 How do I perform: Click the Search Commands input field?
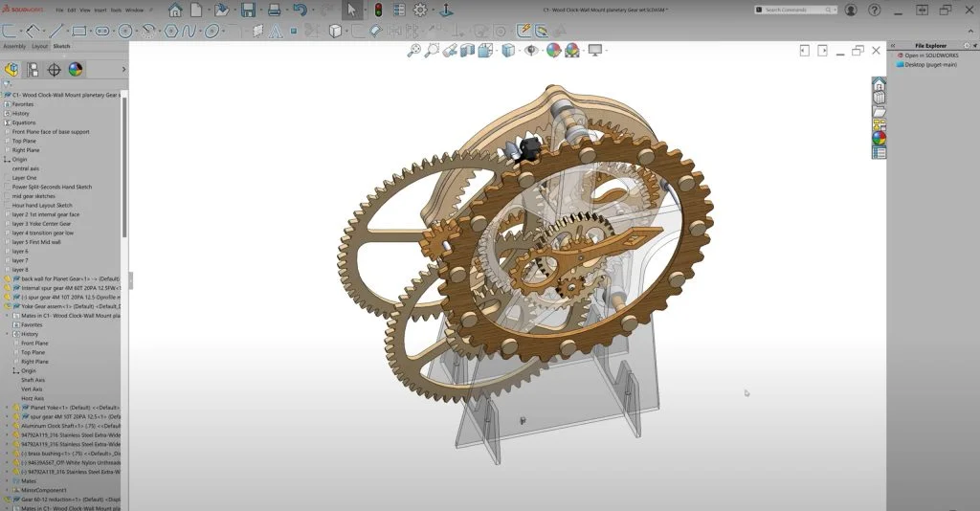[x=794, y=10]
